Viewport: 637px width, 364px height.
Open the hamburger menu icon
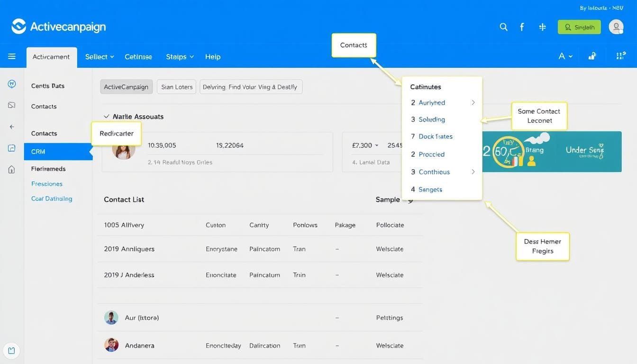pyautogui.click(x=12, y=56)
